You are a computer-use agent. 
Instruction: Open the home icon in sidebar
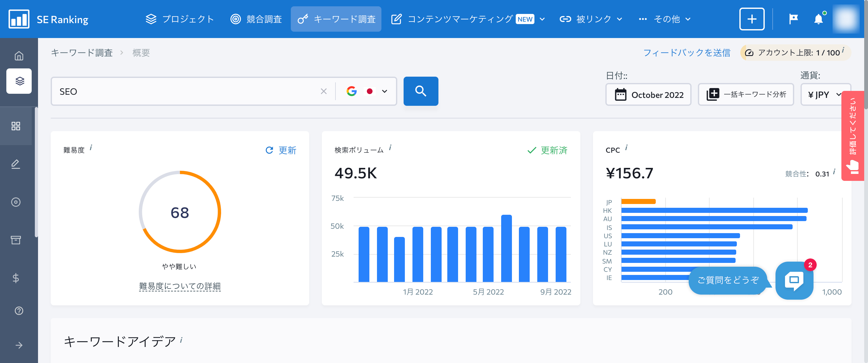click(x=19, y=56)
